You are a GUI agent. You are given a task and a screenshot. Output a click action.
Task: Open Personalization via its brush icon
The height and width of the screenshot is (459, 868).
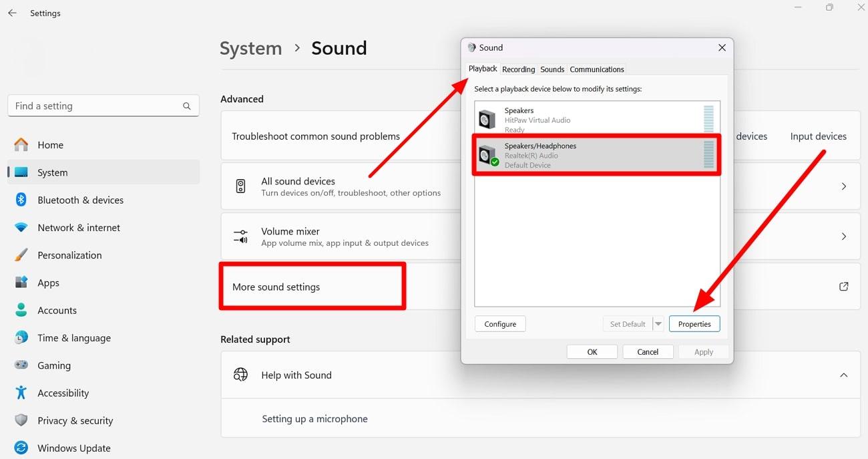(x=22, y=255)
